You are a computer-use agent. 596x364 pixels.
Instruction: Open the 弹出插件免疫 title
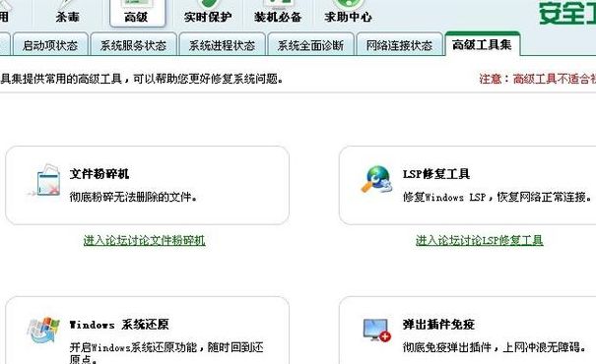pyautogui.click(x=438, y=325)
